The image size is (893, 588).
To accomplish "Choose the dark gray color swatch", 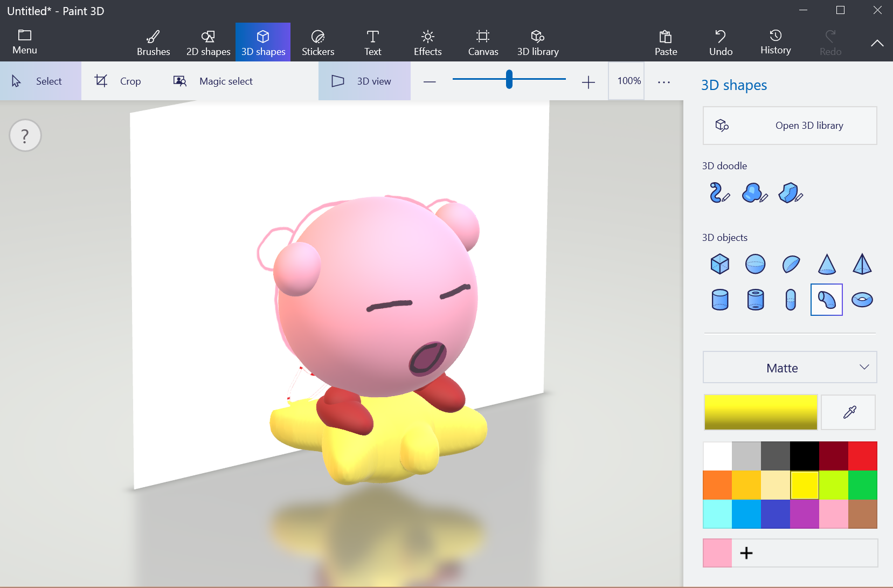I will point(776,456).
